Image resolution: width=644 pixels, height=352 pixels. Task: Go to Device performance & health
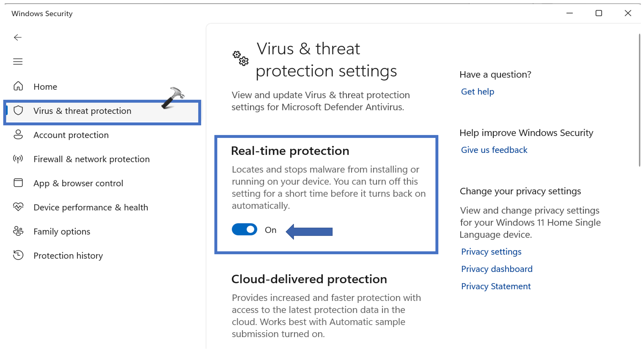(91, 208)
